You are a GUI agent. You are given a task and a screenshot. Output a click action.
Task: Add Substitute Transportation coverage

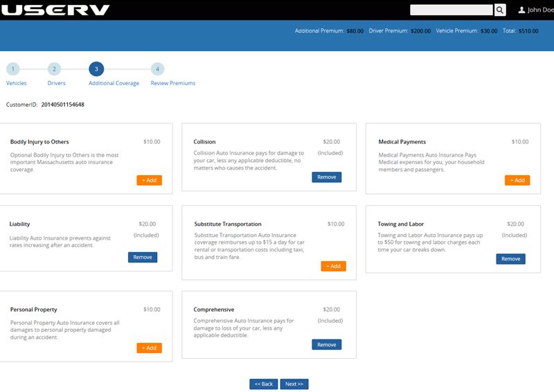pyautogui.click(x=333, y=266)
